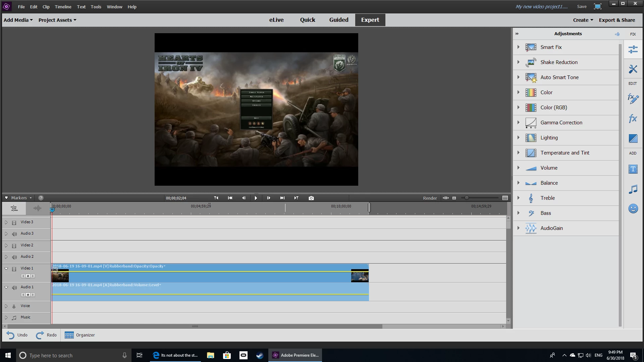Toggle the audio view waveform button
The height and width of the screenshot is (362, 644).
point(37,208)
